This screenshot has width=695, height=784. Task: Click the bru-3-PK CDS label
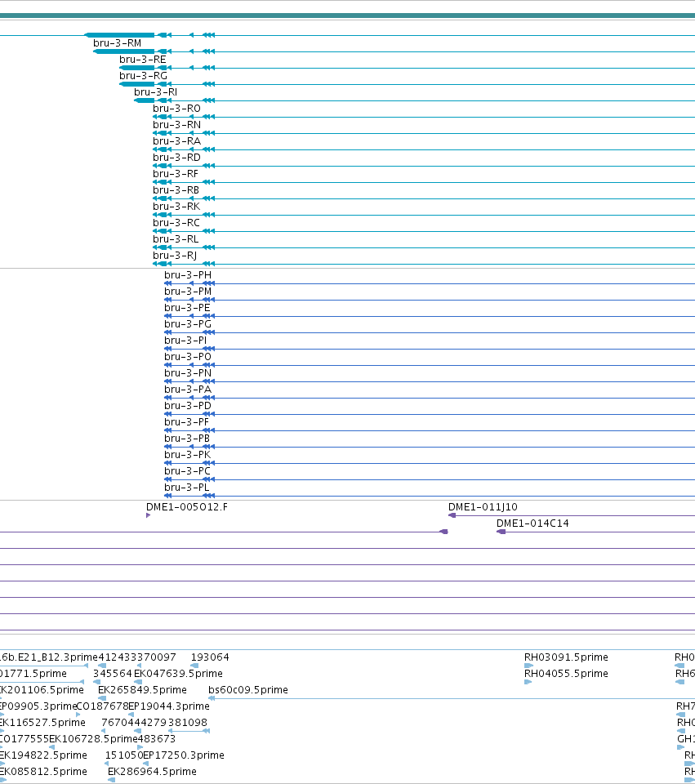tap(188, 455)
